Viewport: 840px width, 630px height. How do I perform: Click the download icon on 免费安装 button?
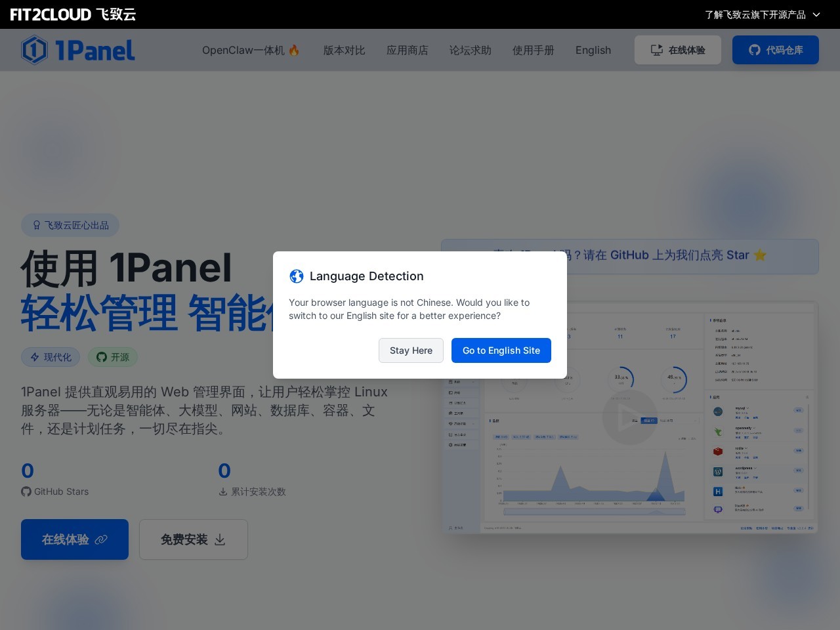pyautogui.click(x=220, y=539)
